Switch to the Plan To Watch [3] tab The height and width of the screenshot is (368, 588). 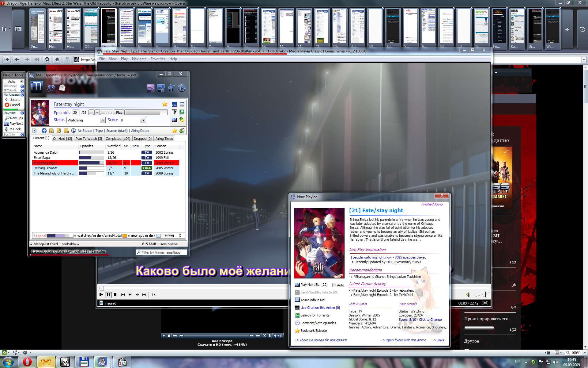[89, 139]
